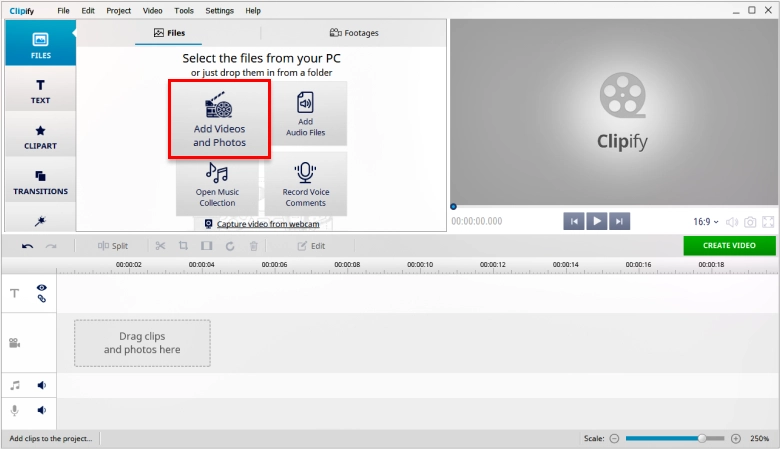Viewport: 780px width, 449px height.
Task: Expand the 16:9 aspect ratio dropdown
Action: pos(706,222)
